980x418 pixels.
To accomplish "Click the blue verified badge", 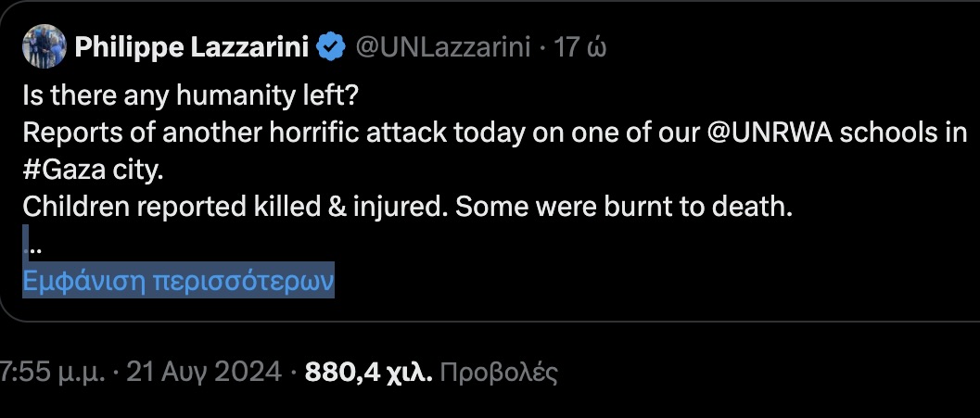I will click(330, 46).
